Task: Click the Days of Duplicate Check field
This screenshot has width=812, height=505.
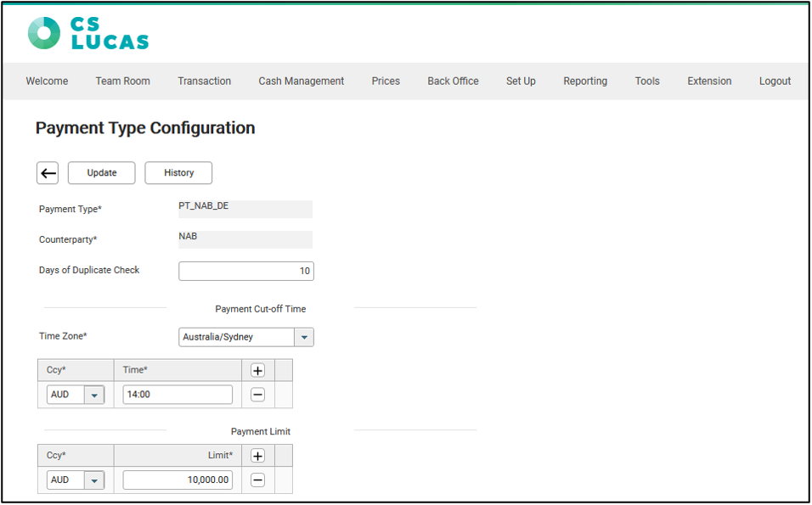Action: point(246,272)
